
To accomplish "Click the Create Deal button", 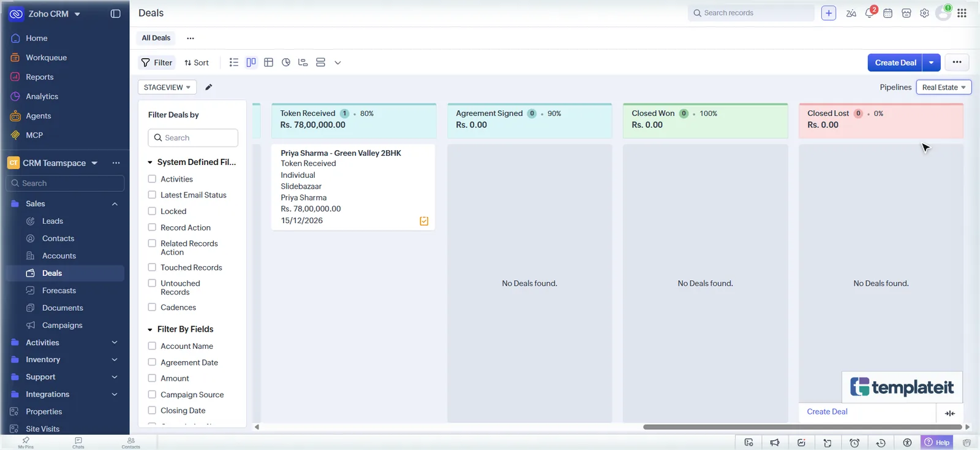I will click(895, 63).
